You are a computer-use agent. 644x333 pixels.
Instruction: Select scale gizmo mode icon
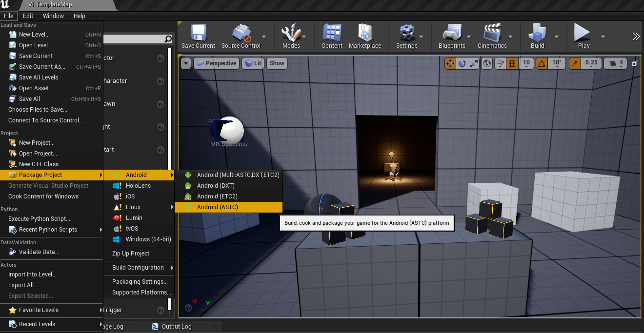pyautogui.click(x=473, y=63)
